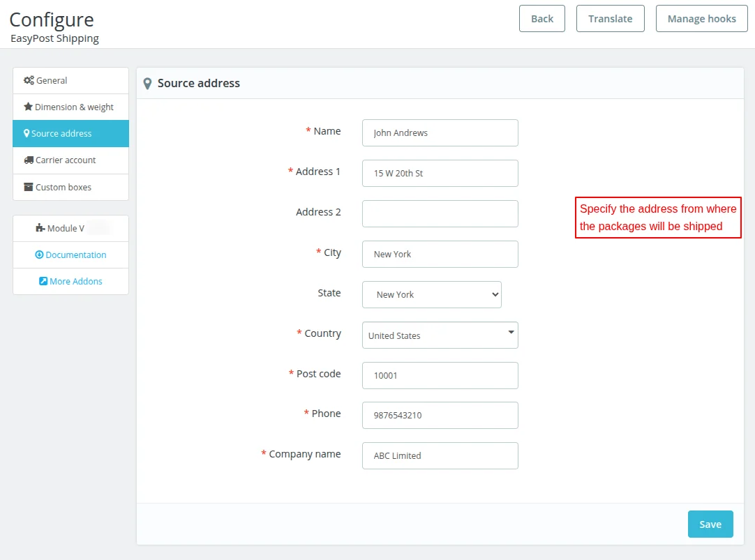Click the box icon beside Custom boxes
The image size is (755, 560).
(29, 187)
